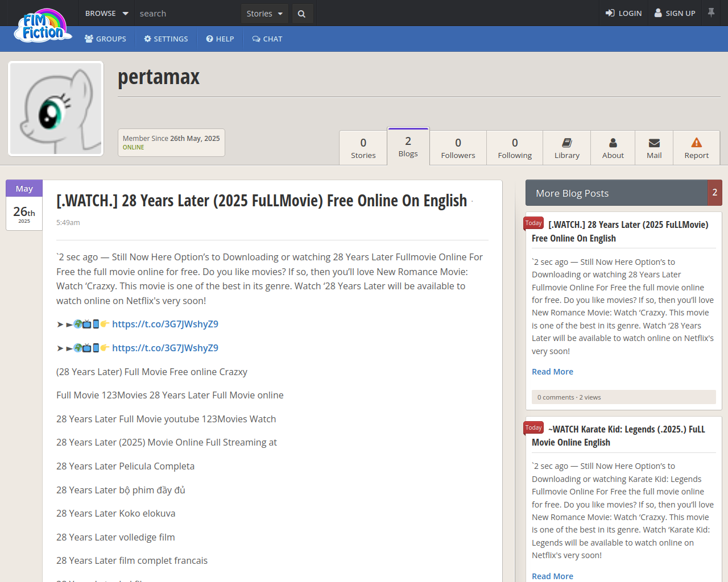Viewport: 728px width, 582px height.
Task: Switch to the Blogs tab
Action: click(x=408, y=147)
